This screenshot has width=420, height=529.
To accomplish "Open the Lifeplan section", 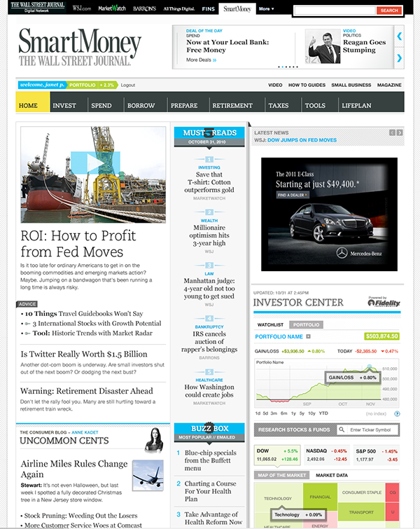I will 356,106.
